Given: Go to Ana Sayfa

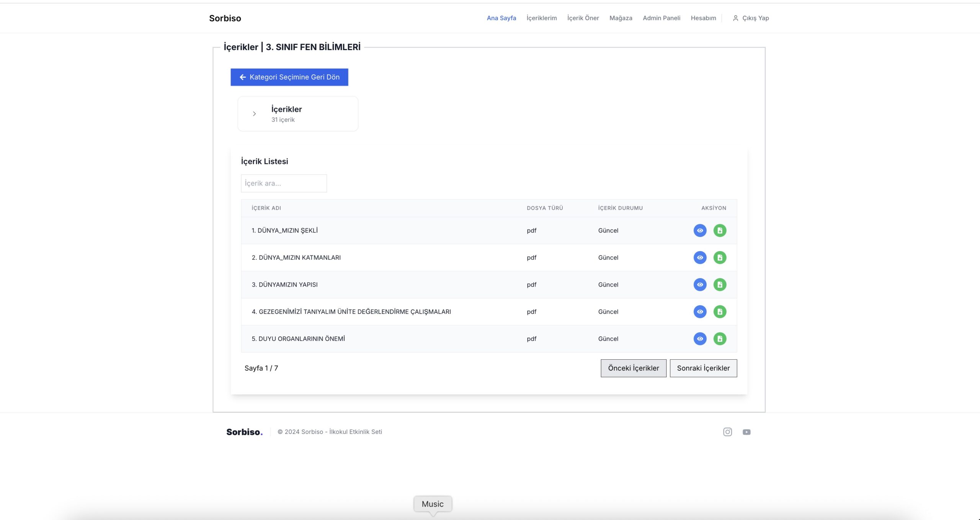Looking at the screenshot, I should 501,18.
